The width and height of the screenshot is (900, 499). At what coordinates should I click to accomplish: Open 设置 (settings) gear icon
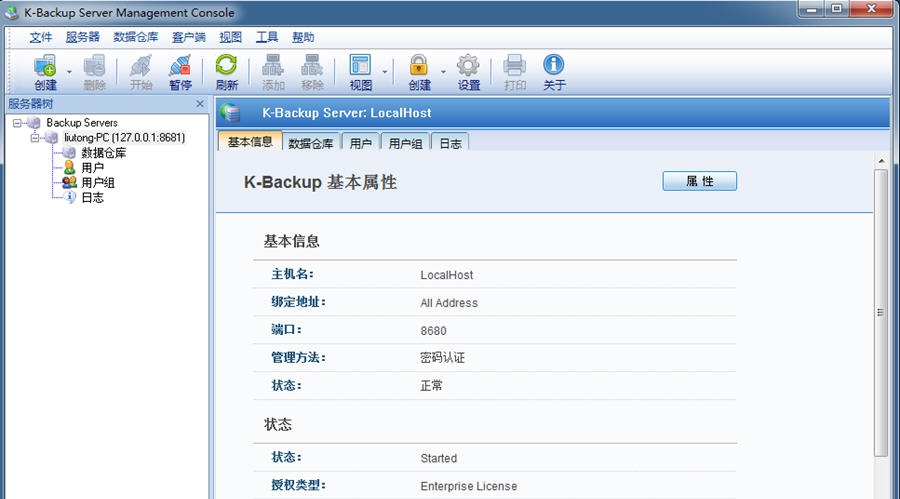click(468, 72)
